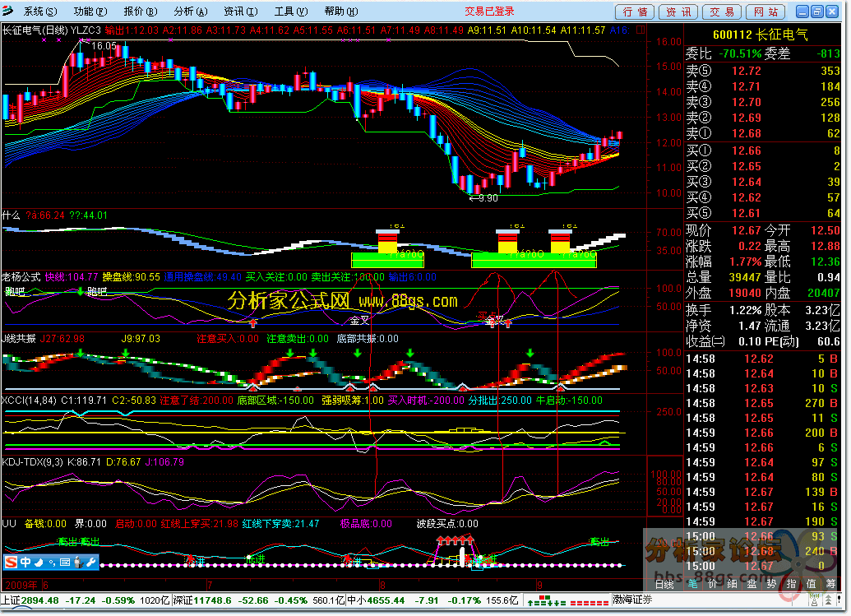Click the 交易已登录 status text
The width and height of the screenshot is (851, 616).
(489, 11)
